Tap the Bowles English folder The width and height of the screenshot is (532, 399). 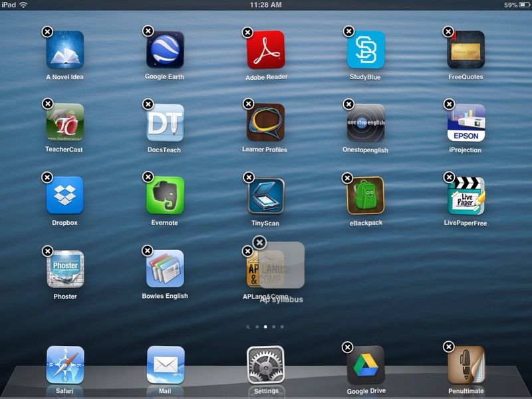[165, 269]
